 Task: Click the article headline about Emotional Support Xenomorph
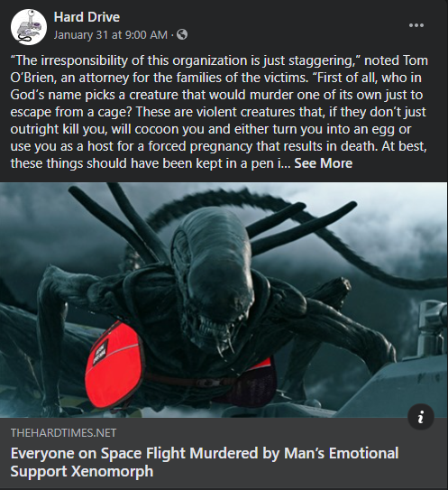point(205,462)
